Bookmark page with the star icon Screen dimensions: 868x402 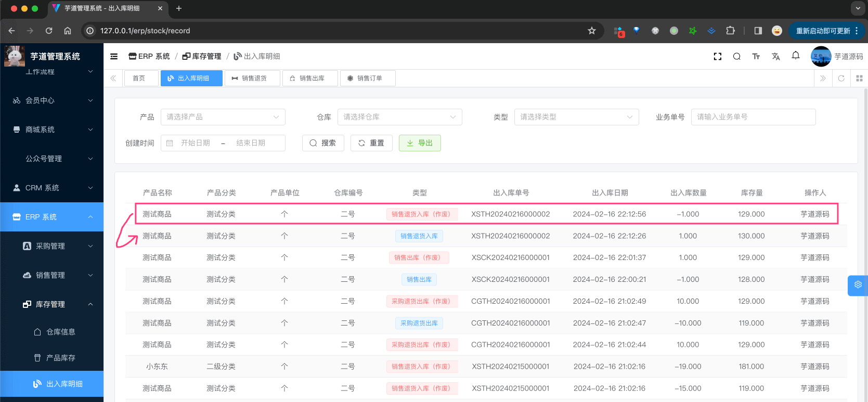pos(591,31)
